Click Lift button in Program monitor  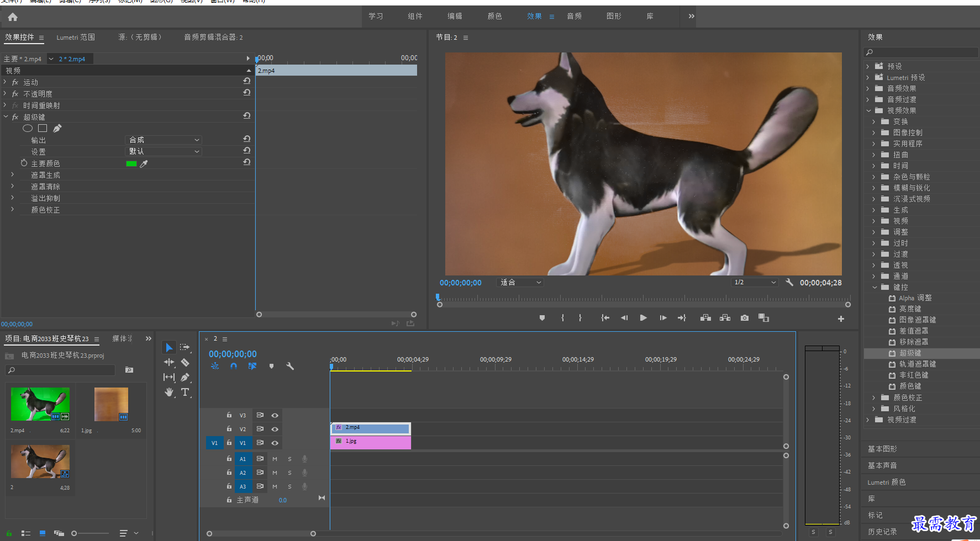click(x=705, y=318)
